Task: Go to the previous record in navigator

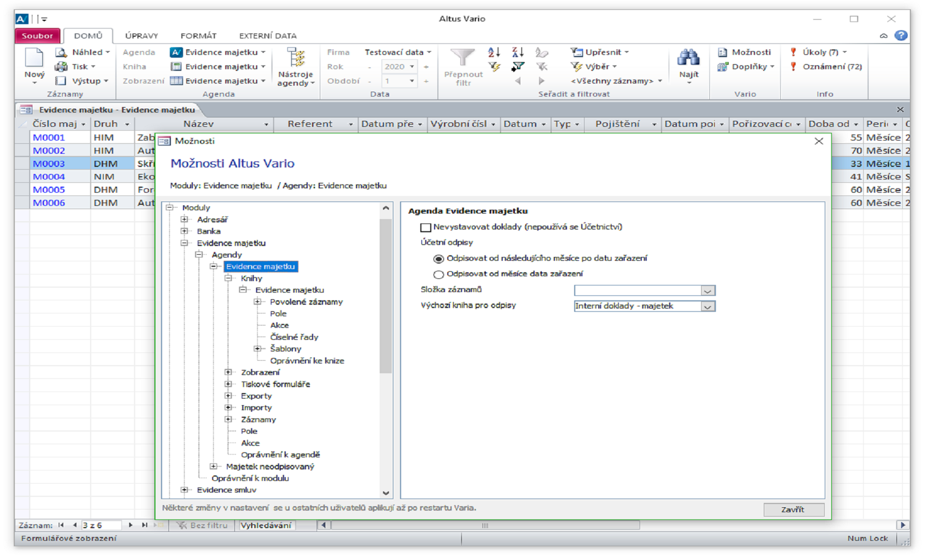Action: click(75, 525)
